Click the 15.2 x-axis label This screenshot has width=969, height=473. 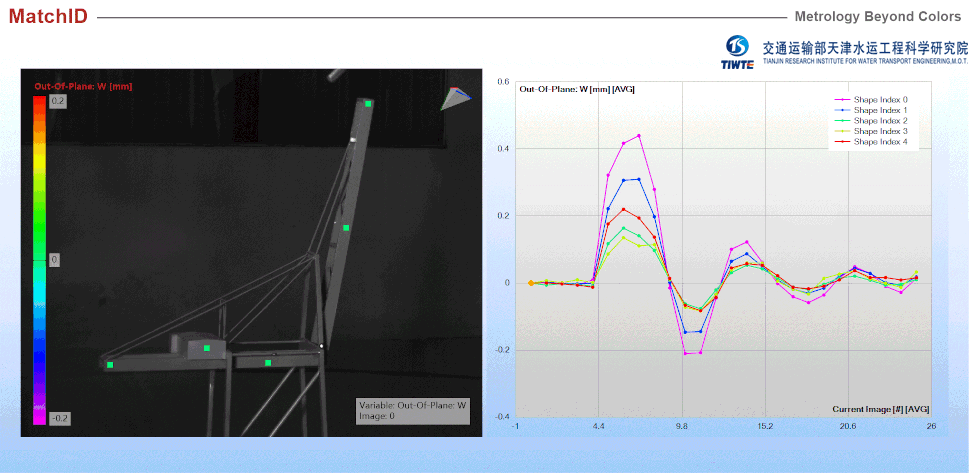[765, 426]
